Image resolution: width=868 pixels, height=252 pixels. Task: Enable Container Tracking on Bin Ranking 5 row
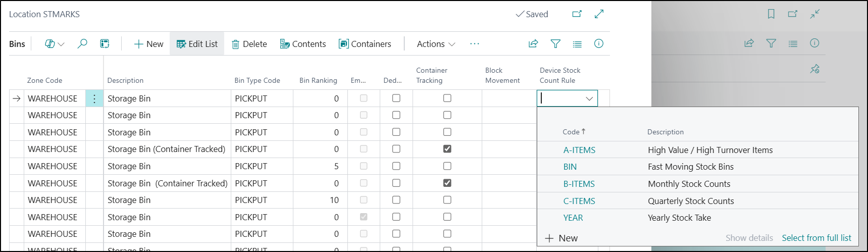pyautogui.click(x=447, y=166)
